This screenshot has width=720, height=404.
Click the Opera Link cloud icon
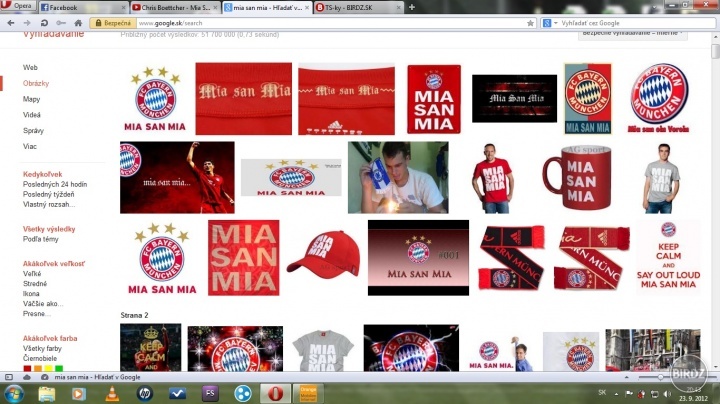tap(27, 377)
